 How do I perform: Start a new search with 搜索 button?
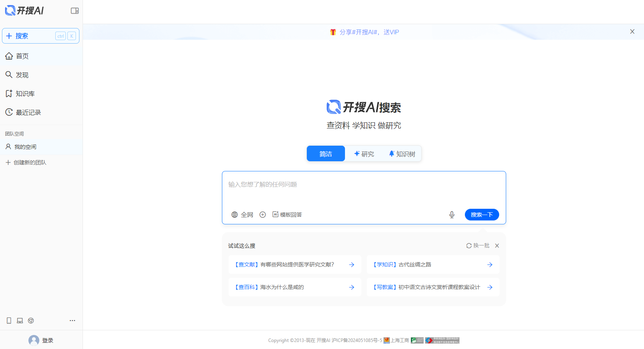click(41, 36)
